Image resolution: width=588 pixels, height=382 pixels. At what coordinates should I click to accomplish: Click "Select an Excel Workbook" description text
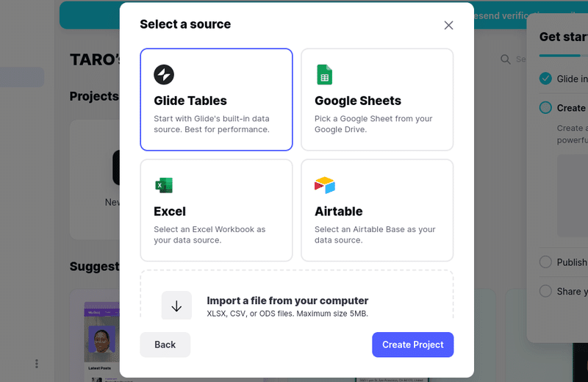[x=209, y=234]
